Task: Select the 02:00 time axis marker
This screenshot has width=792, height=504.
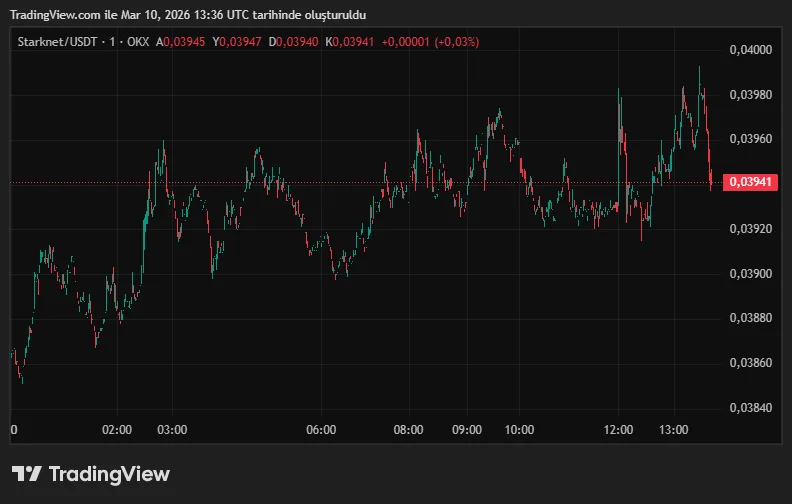Action: point(117,430)
